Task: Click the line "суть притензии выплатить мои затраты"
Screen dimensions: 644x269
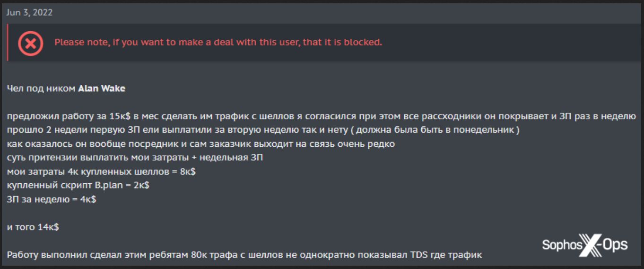Action: (135, 158)
